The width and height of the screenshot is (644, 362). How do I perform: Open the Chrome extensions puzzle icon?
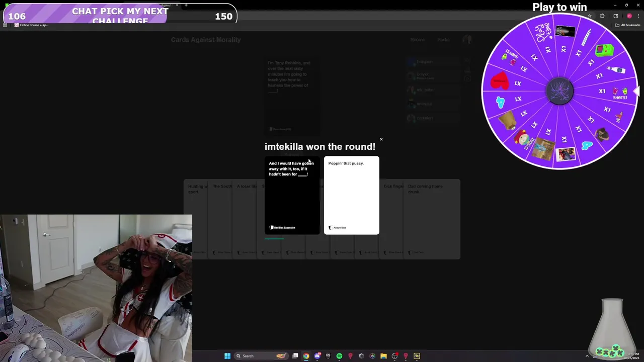pyautogui.click(x=602, y=16)
